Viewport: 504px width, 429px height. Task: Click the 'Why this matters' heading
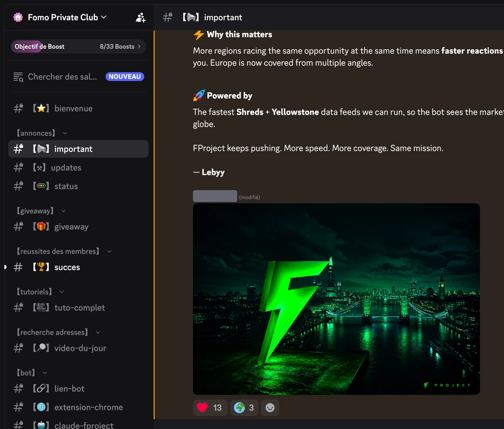[x=240, y=34]
